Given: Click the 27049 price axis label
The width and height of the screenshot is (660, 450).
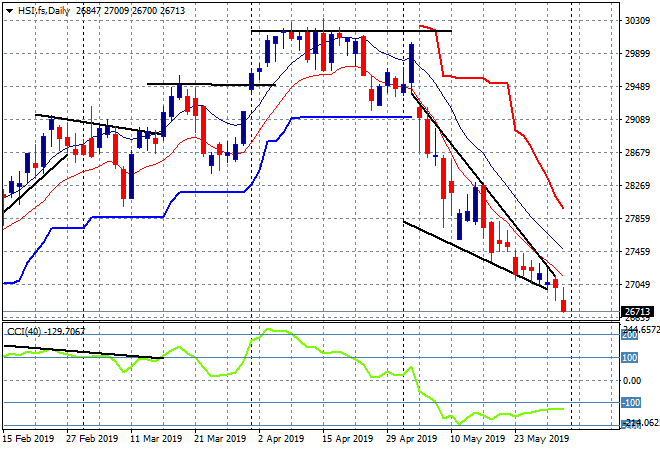Looking at the screenshot, I should 637,285.
